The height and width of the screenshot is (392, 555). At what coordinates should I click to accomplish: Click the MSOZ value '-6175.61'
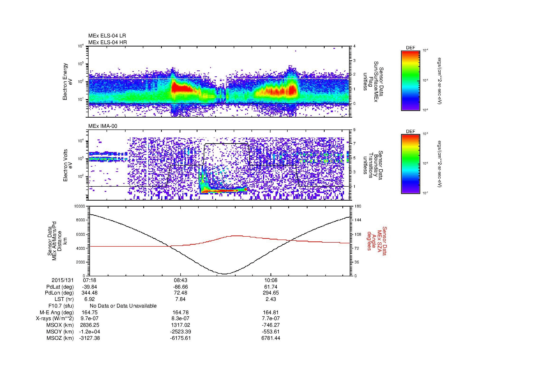click(180, 338)
